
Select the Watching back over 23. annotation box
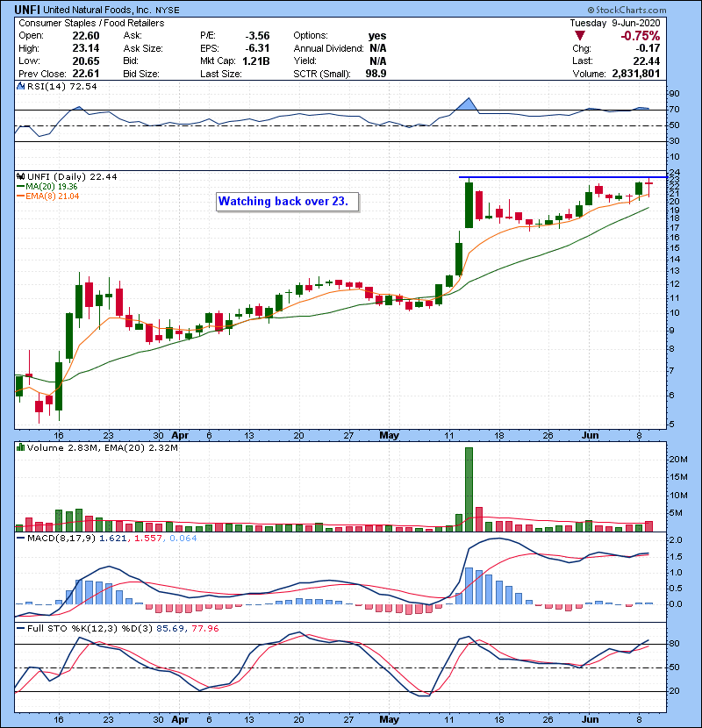pos(287,202)
